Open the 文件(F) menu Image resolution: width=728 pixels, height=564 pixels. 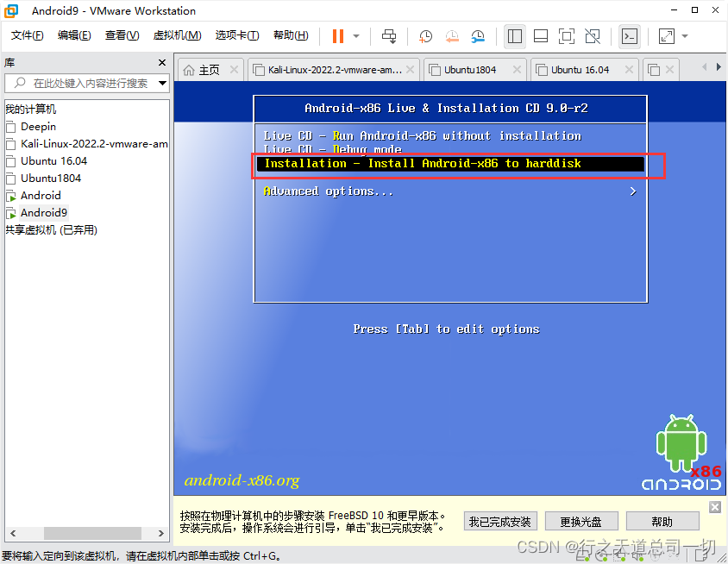tap(27, 35)
